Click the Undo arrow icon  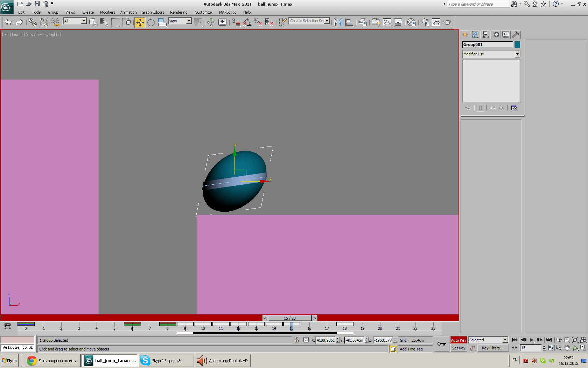point(8,22)
